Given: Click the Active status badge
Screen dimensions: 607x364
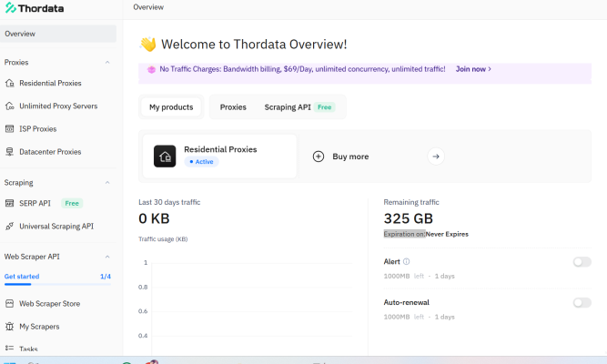Looking at the screenshot, I should pyautogui.click(x=201, y=162).
